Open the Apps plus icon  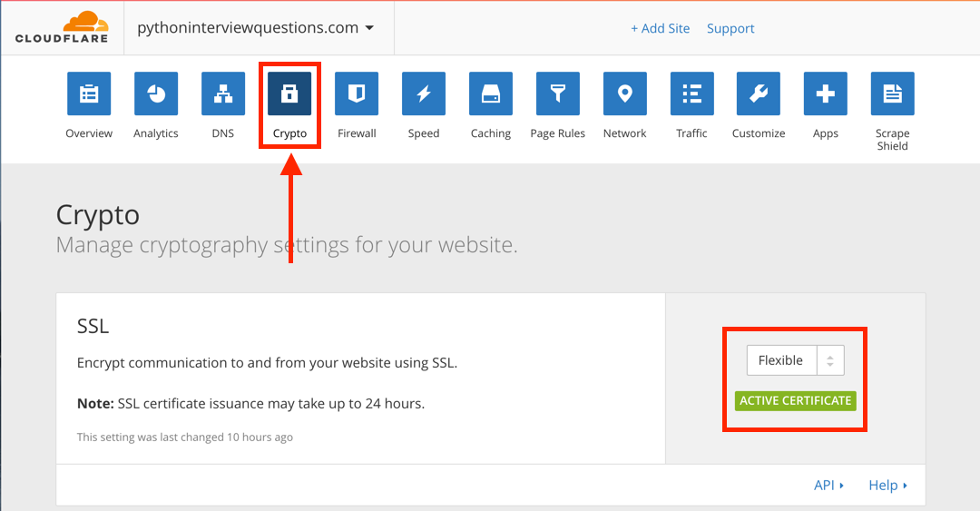pyautogui.click(x=826, y=93)
